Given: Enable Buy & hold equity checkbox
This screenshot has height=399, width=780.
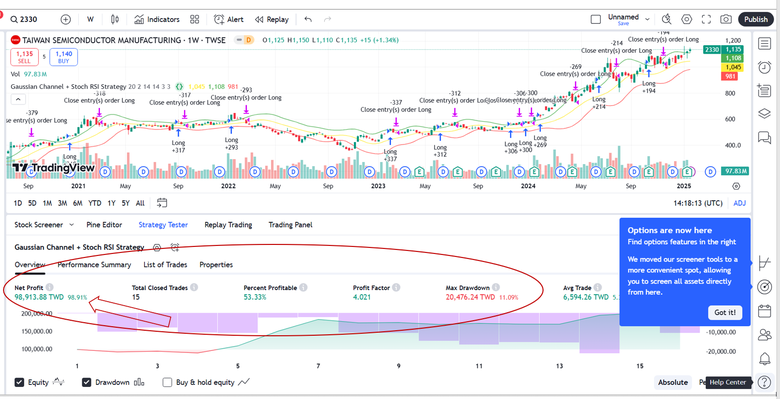Looking at the screenshot, I should [168, 383].
